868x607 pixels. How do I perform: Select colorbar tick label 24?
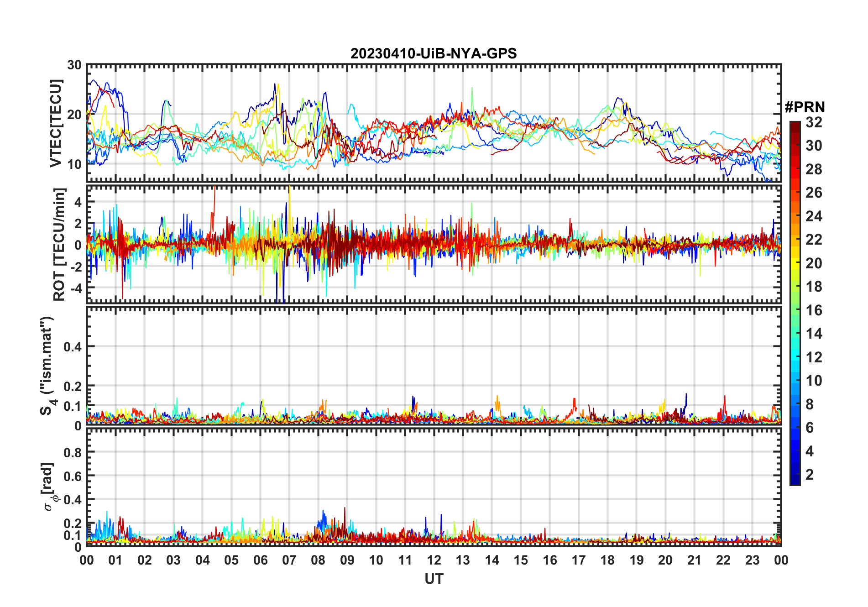(814, 216)
